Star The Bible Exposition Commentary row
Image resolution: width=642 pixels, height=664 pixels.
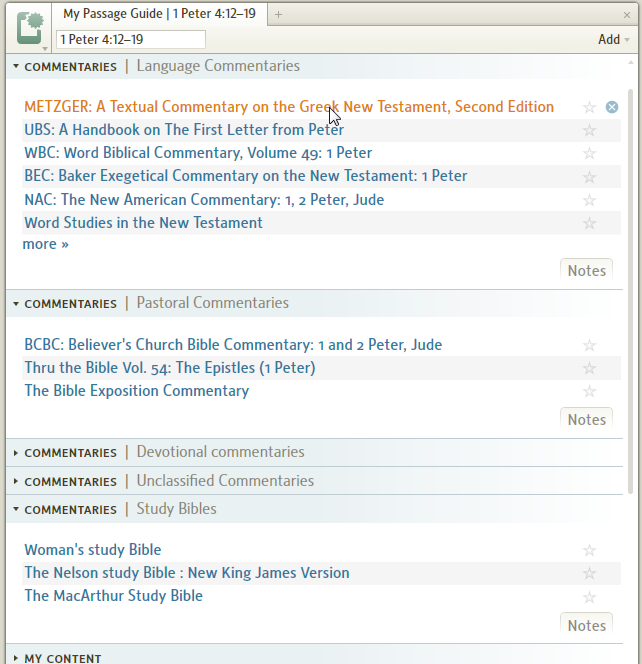pos(589,391)
